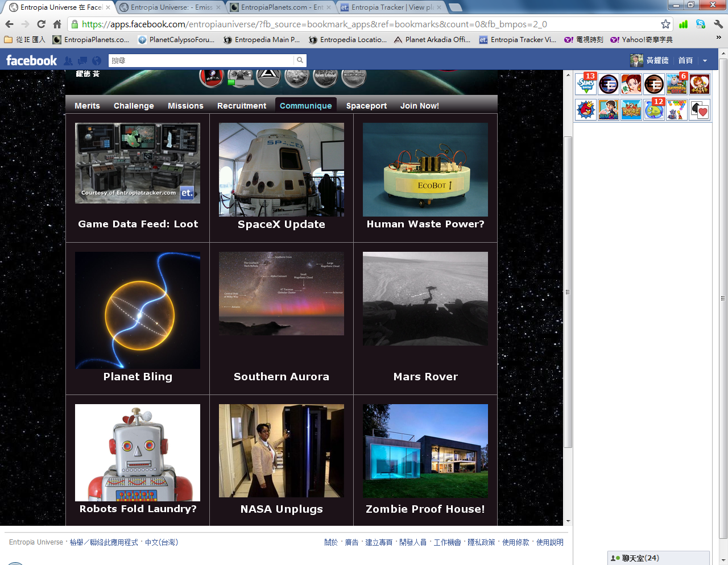Expand the Facebook chat room bar
The width and height of the screenshot is (728, 565).
[658, 558]
